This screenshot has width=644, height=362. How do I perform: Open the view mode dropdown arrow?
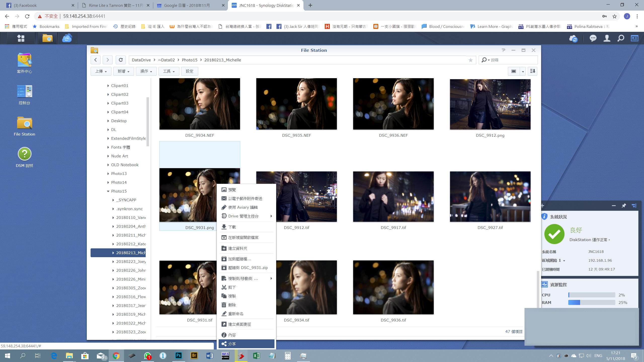point(523,71)
